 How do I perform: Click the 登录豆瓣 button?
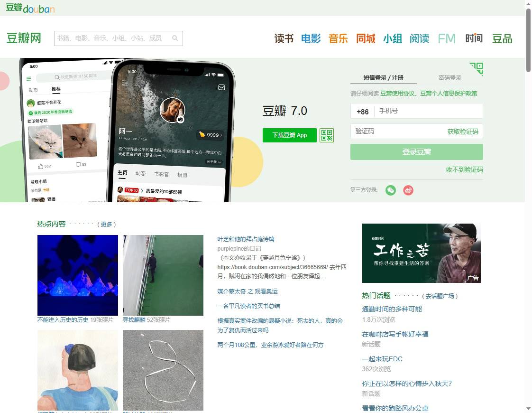click(417, 152)
